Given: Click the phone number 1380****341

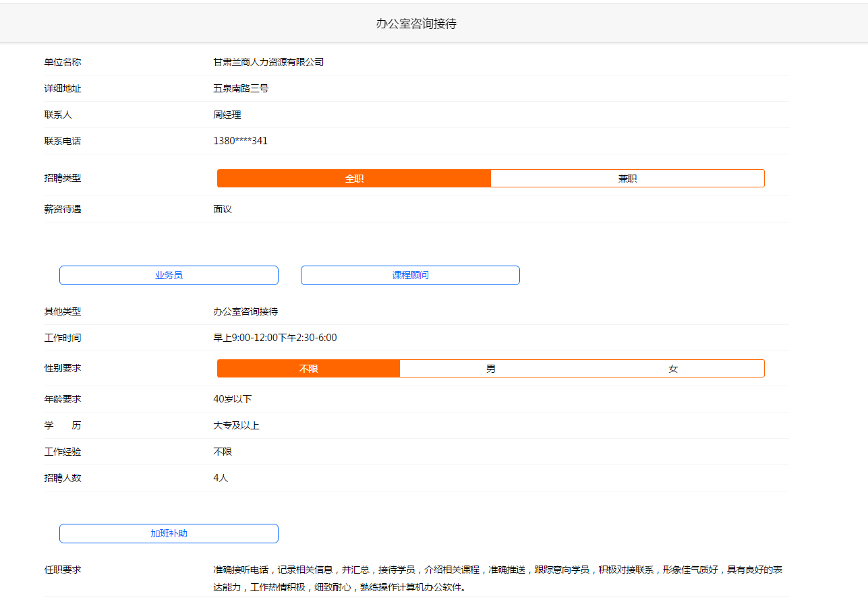Looking at the screenshot, I should [240, 141].
